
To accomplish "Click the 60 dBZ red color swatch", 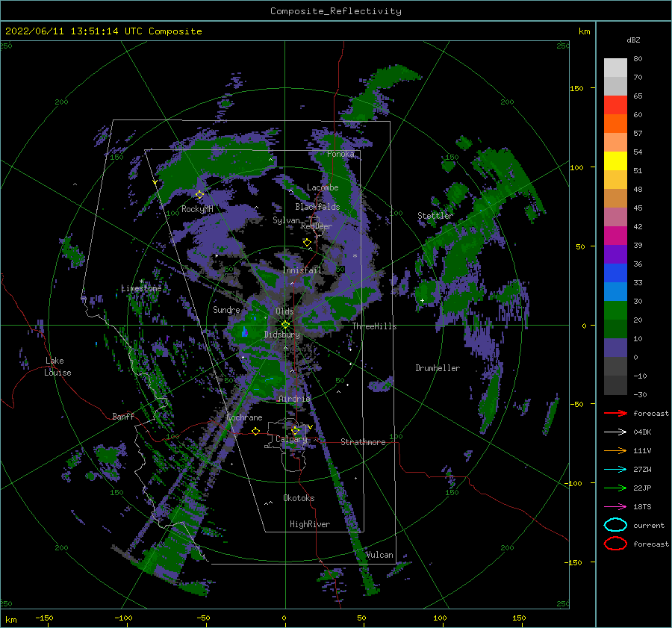I will 615,105.
